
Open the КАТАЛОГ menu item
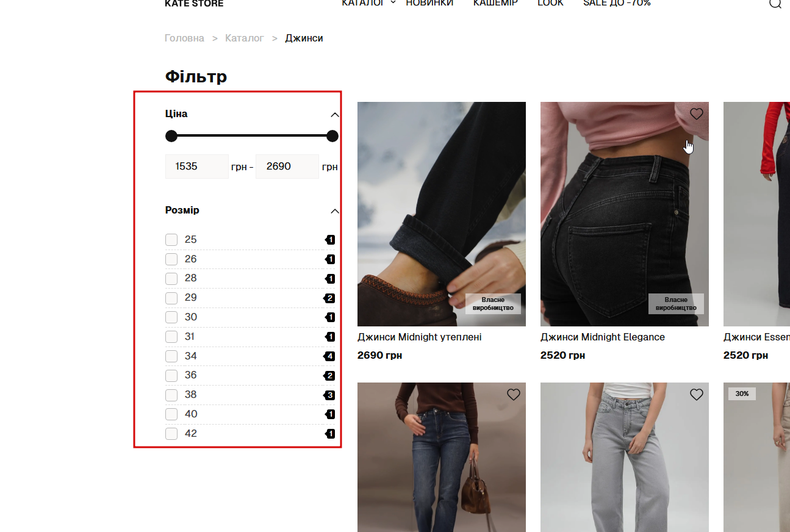point(362,3)
